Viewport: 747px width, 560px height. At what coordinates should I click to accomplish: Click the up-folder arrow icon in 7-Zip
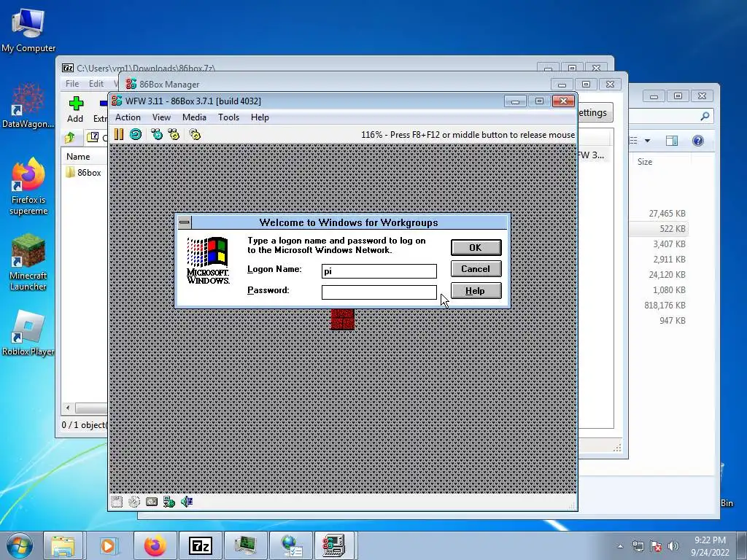coord(70,138)
